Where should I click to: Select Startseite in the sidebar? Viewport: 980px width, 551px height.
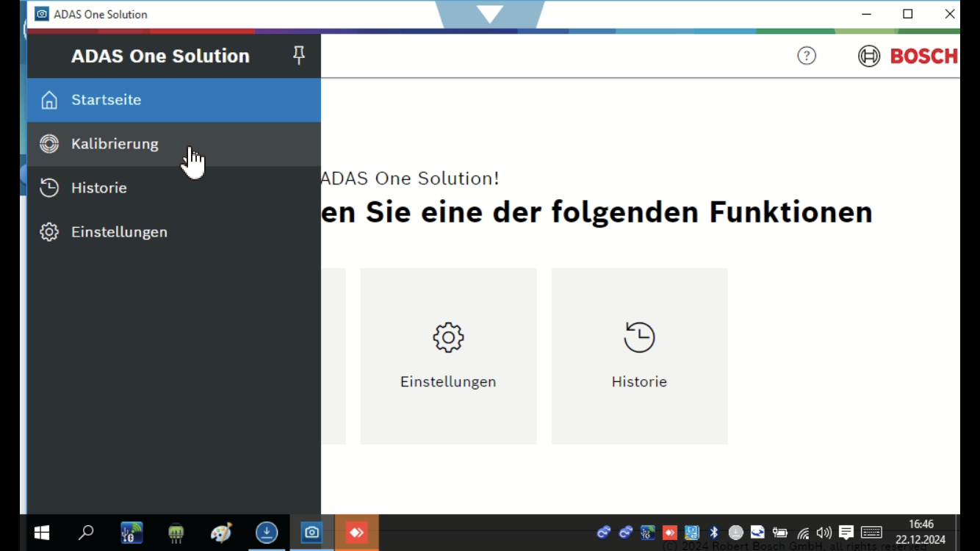coord(173,100)
